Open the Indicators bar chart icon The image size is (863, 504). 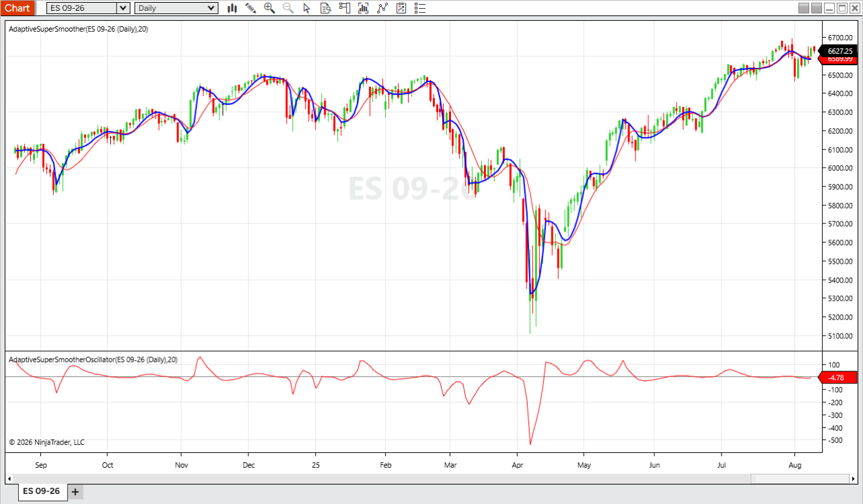364,8
